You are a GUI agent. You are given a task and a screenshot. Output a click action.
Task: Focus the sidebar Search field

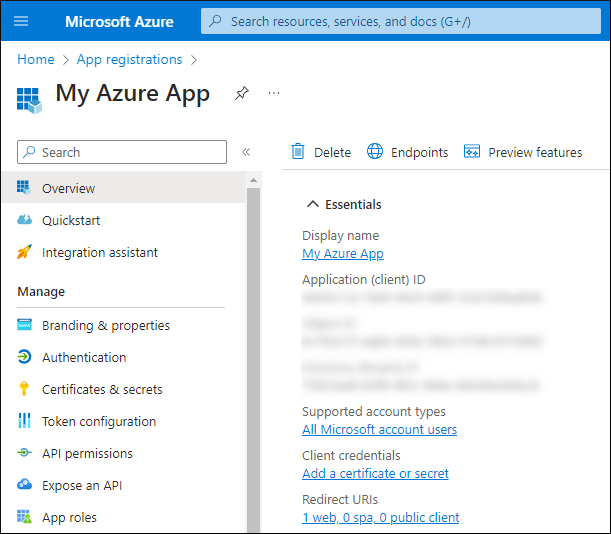(122, 152)
